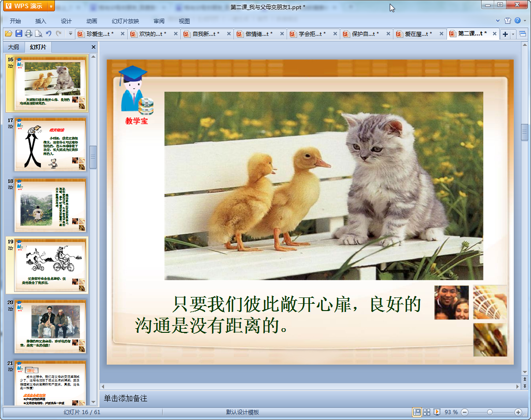Select slide 20 thumbnail
531x420 pixels.
pyautogui.click(x=50, y=326)
